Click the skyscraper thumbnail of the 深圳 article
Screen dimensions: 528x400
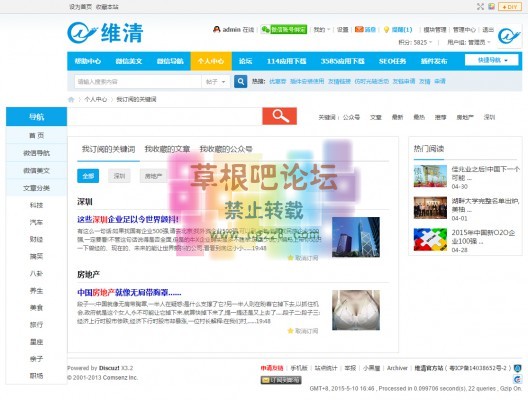point(356,237)
